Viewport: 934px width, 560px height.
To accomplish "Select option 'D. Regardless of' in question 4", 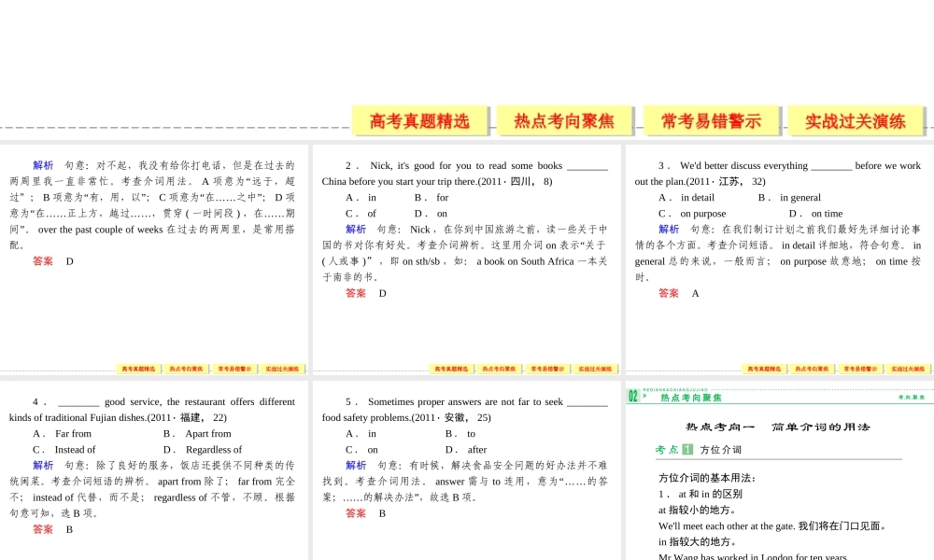I will [203, 450].
